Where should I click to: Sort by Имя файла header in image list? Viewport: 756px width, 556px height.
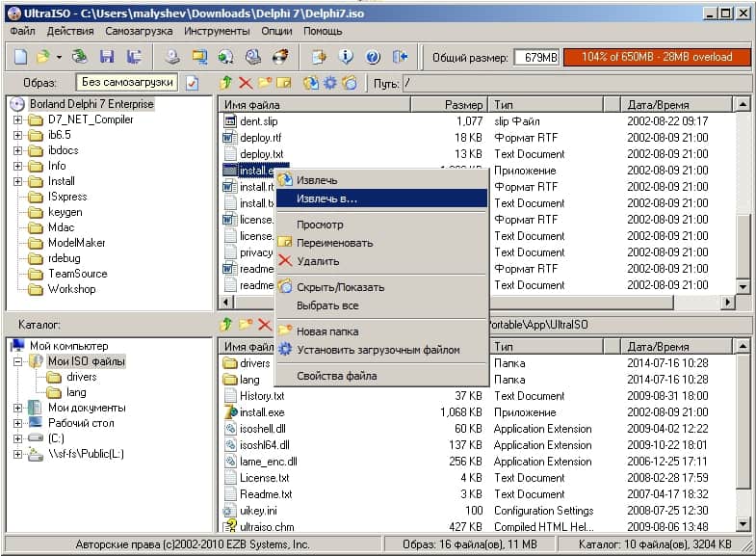[x=314, y=105]
